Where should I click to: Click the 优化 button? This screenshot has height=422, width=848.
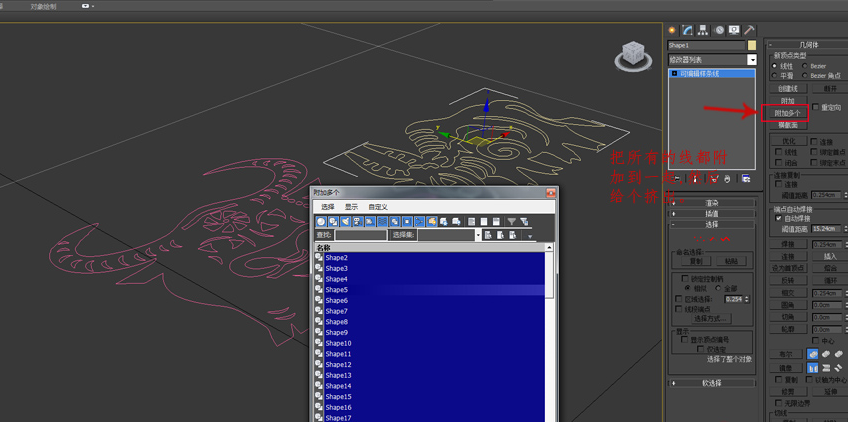(789, 141)
